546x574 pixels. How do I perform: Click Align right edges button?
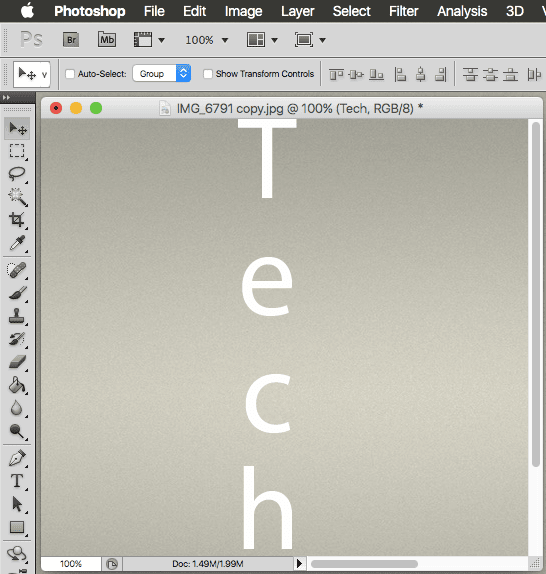[441, 74]
